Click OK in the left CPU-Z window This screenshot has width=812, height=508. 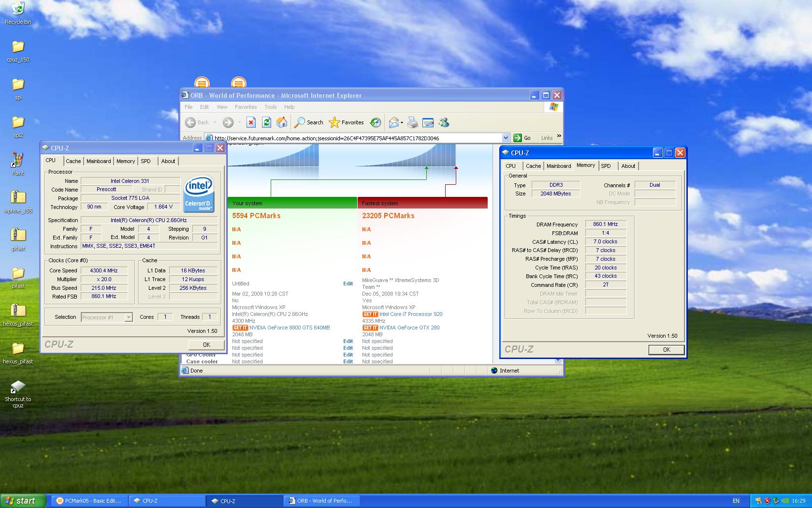point(206,344)
